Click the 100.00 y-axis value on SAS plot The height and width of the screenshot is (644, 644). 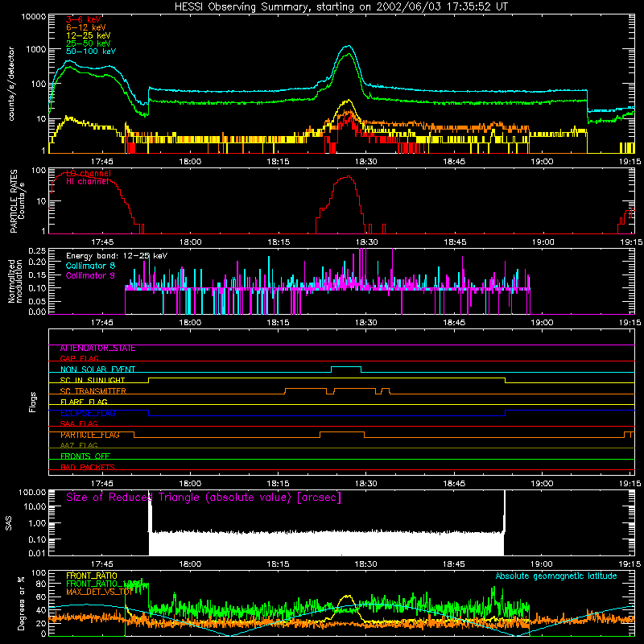point(32,492)
